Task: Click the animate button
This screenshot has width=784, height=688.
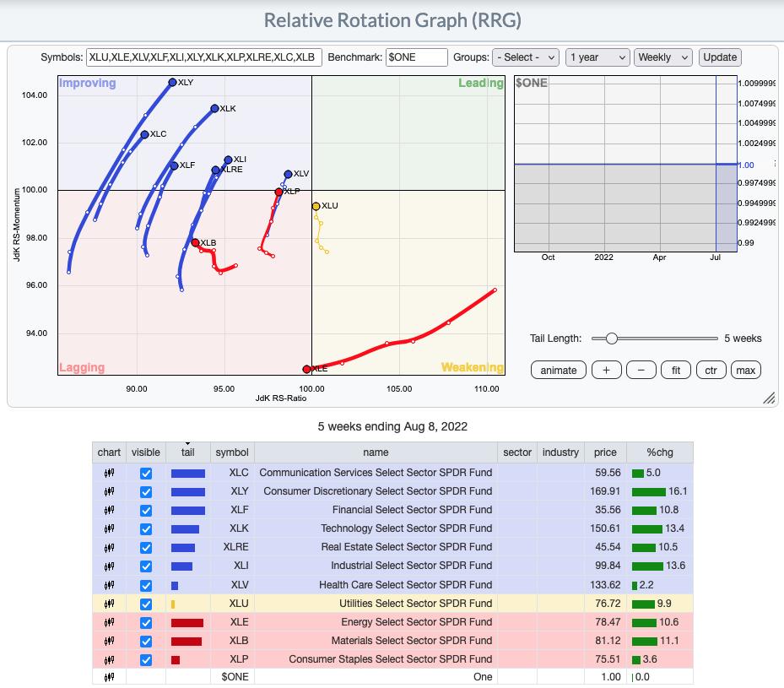Action: [x=558, y=370]
